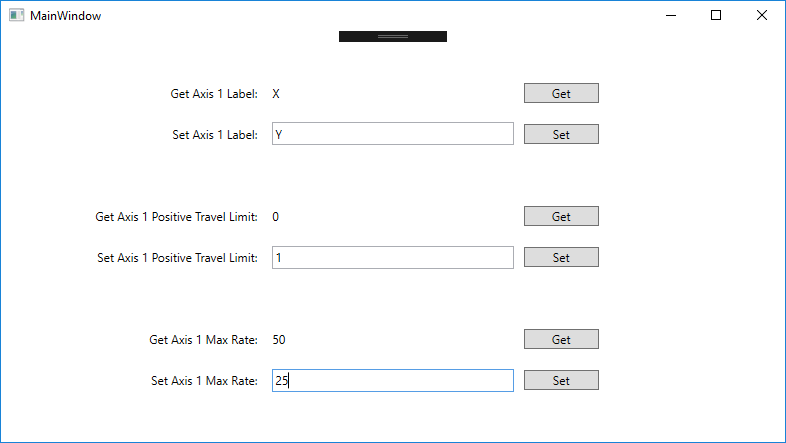Expand the dark debug toolbar handle
Screen dimensions: 786x443
393,36
